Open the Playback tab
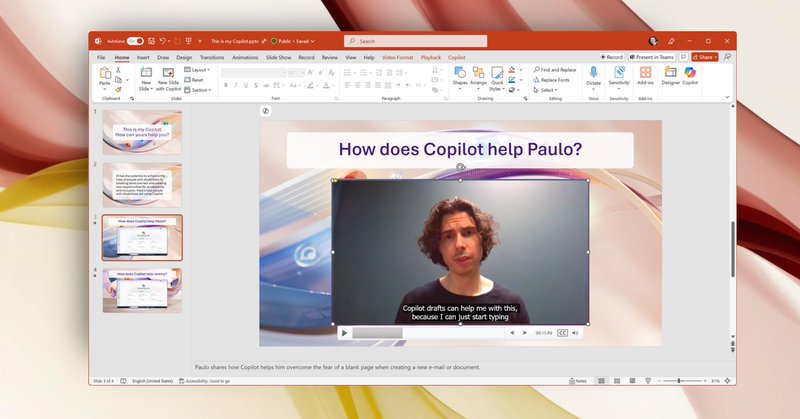Screen dimensions: 800x419 431,58
